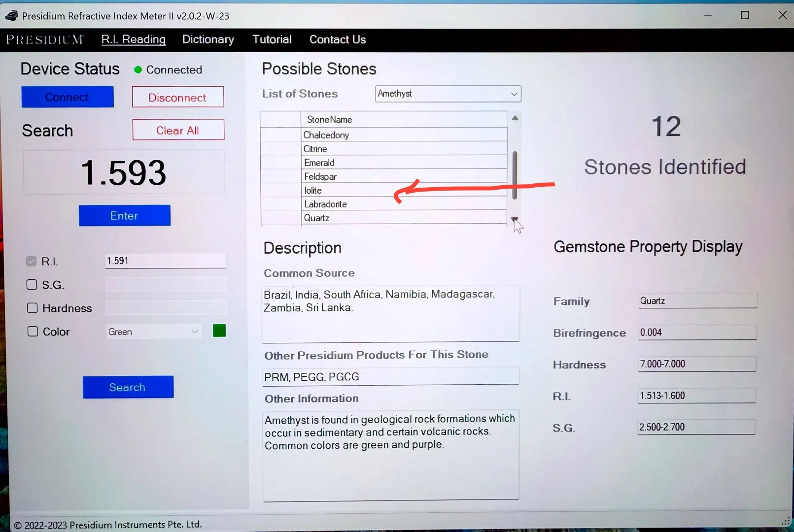Click the scroll down arrow in stones list

point(515,220)
